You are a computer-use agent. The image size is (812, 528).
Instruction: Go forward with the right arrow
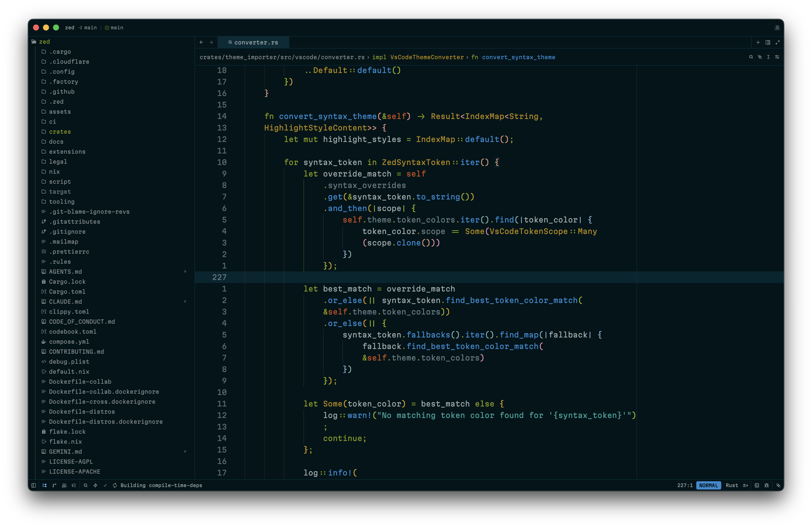click(211, 42)
